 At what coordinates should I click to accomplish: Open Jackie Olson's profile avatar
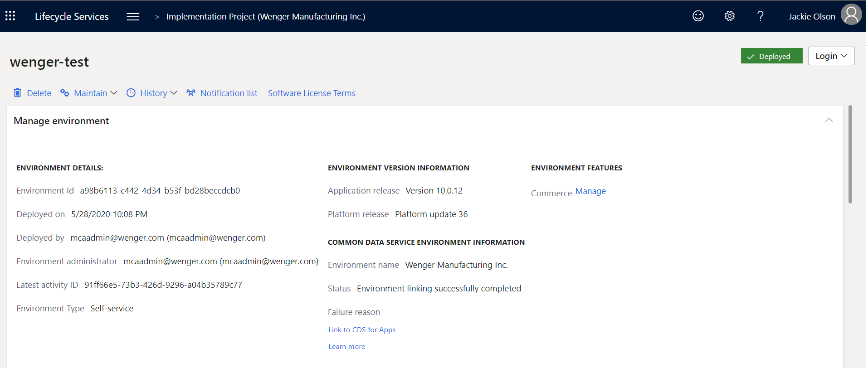851,15
